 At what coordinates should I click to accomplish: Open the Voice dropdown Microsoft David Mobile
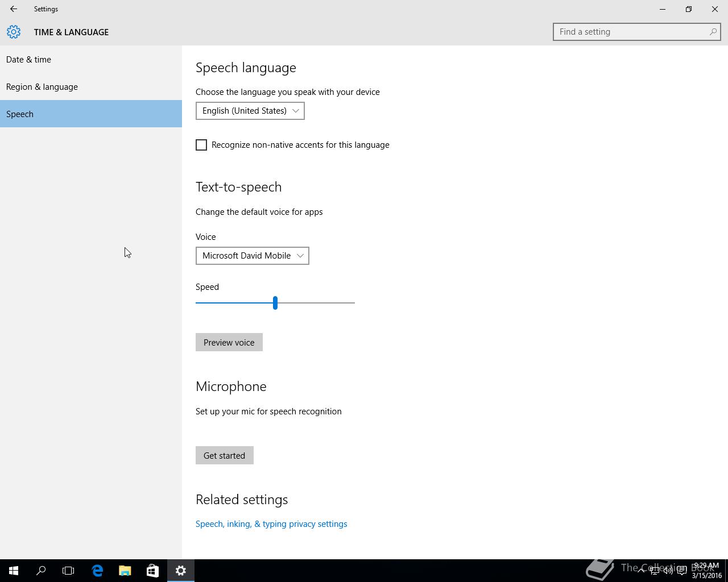click(253, 256)
